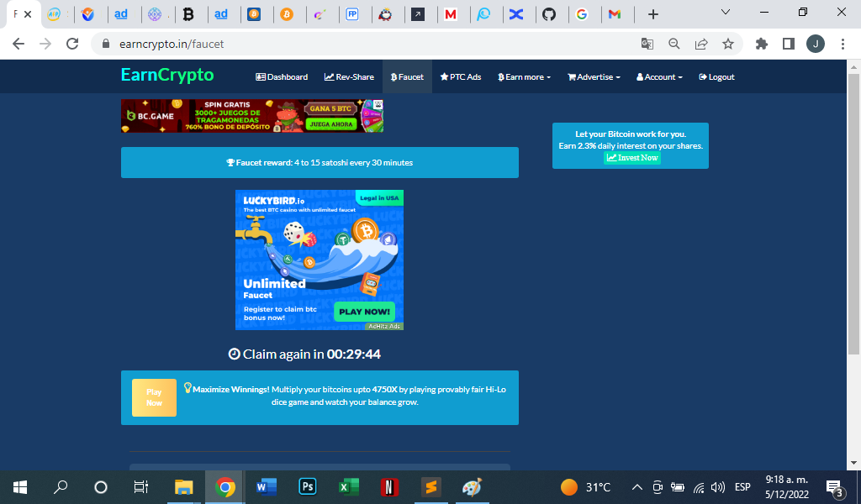The width and height of the screenshot is (861, 504).
Task: Open the Google Translate page icon
Action: (647, 44)
